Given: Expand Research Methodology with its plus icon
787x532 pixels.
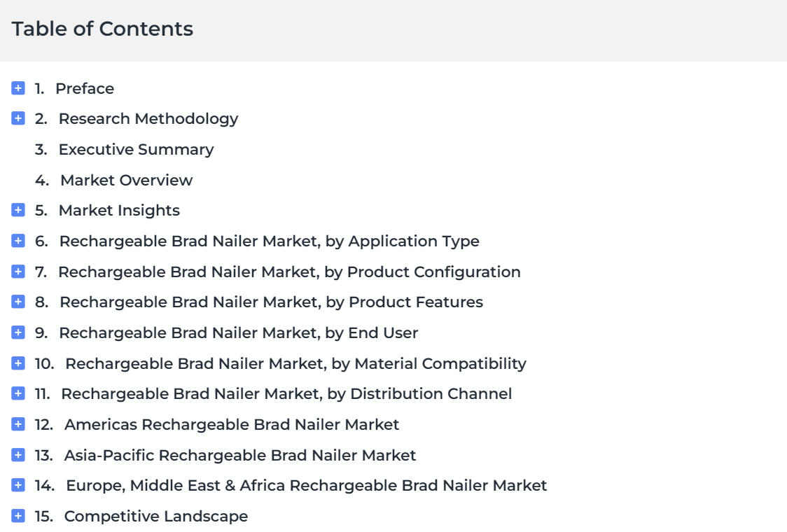Looking at the screenshot, I should [18, 118].
